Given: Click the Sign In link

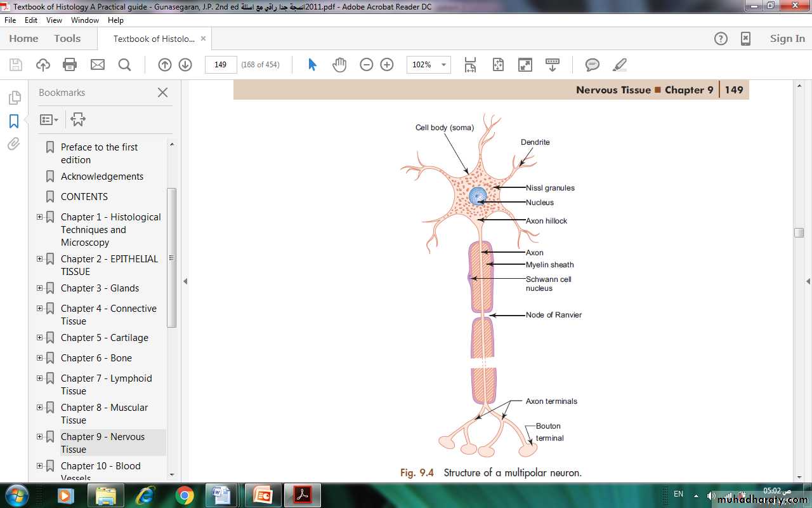Looking at the screenshot, I should (x=787, y=39).
